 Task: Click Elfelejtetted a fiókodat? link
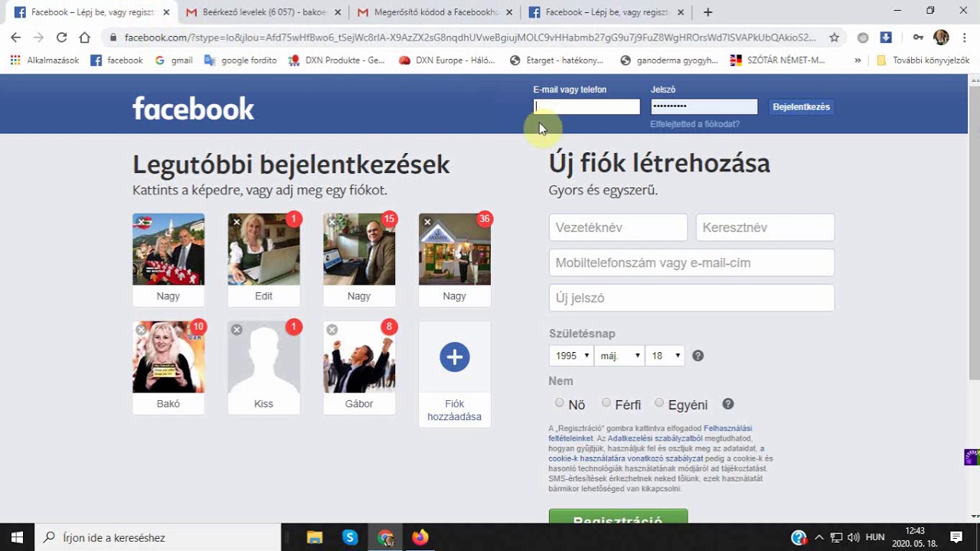click(695, 124)
